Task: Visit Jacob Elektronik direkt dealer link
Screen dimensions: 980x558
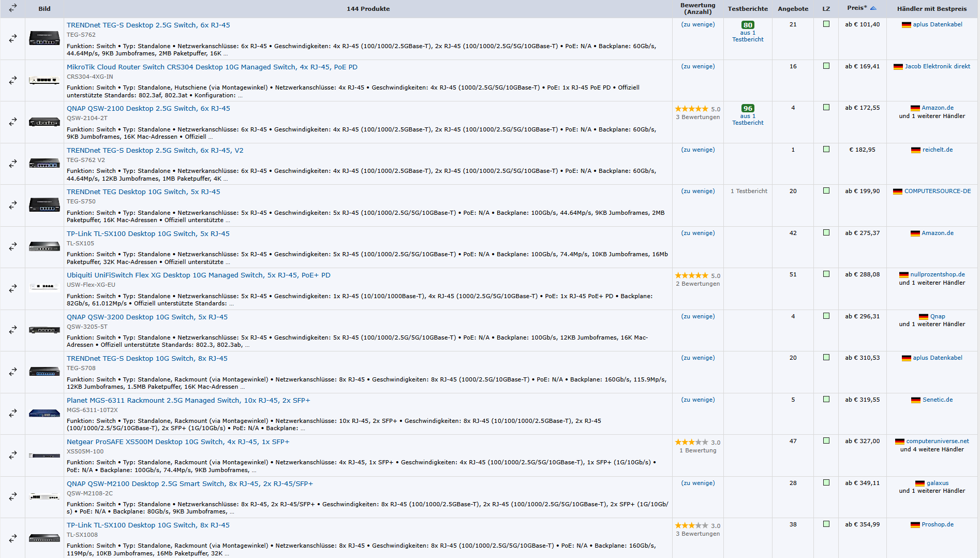Action: (x=937, y=66)
